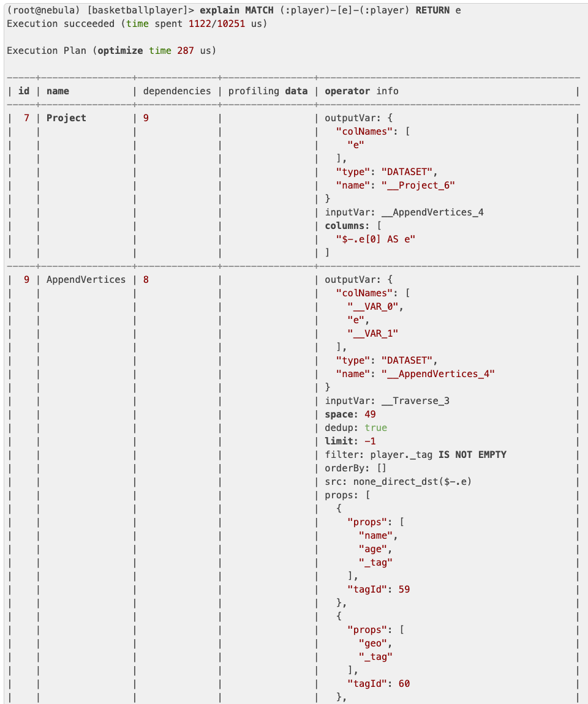Select the AppendVertices operator name cell
Screen dimensions: 588x704
(86, 280)
